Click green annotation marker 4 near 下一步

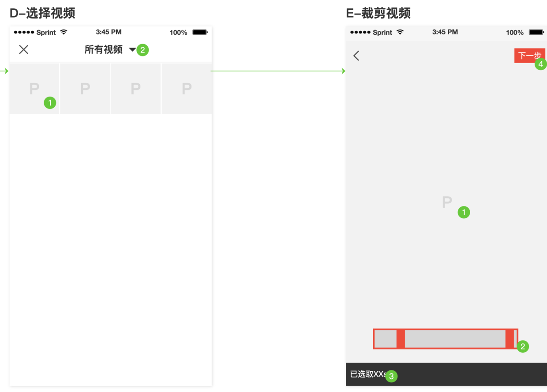click(541, 64)
